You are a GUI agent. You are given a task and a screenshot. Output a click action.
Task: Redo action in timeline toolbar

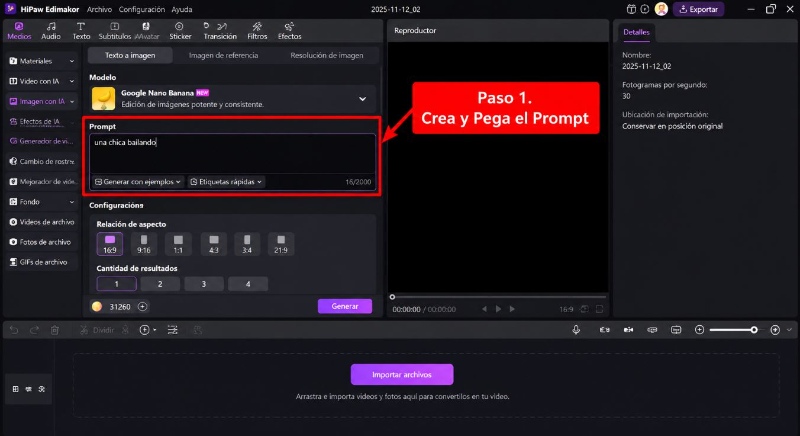point(34,330)
